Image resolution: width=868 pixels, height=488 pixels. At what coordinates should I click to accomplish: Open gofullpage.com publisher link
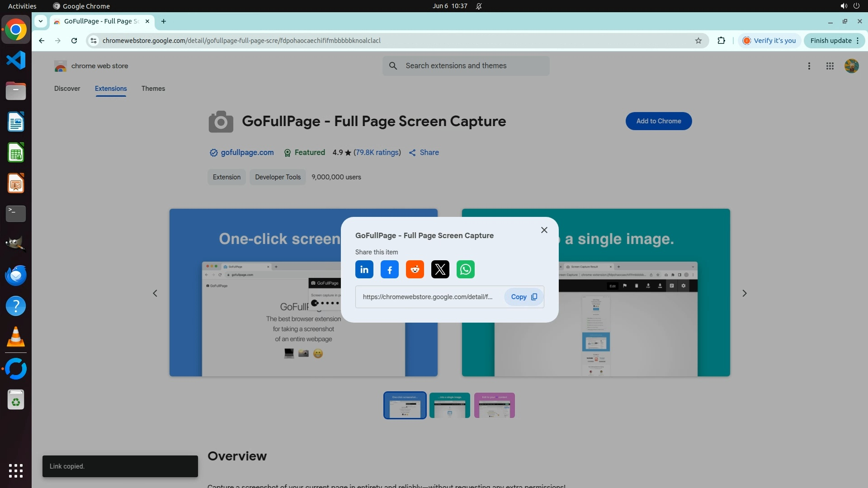pos(247,153)
